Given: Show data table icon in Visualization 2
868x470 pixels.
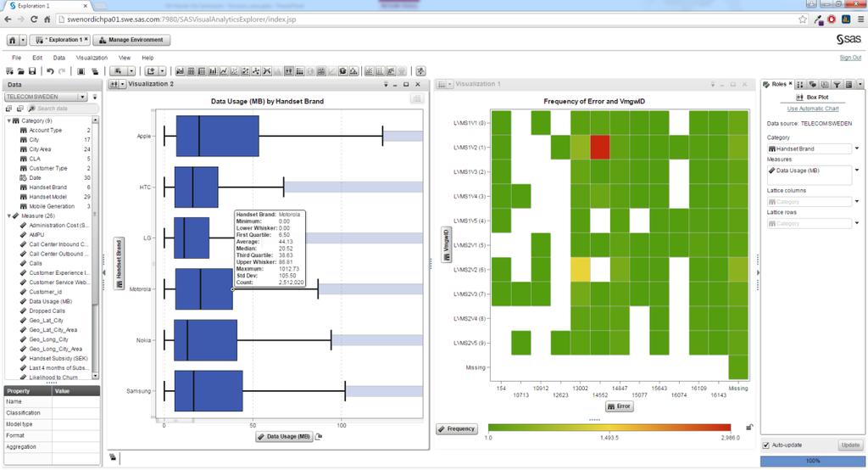Looking at the screenshot, I should 417,98.
